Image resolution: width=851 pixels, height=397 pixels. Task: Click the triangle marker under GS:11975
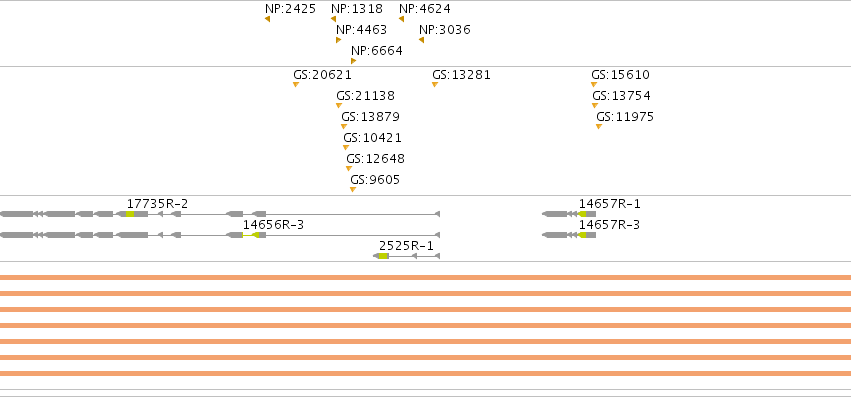[x=599, y=127]
